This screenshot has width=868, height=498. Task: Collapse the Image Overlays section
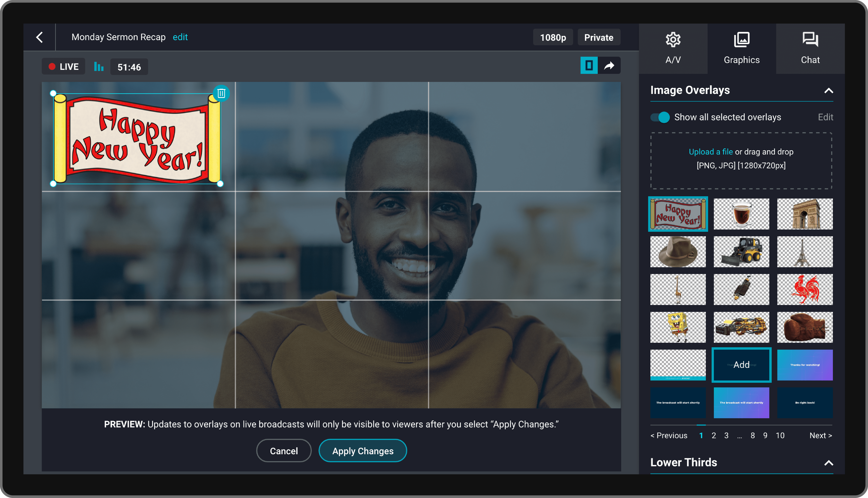point(828,91)
